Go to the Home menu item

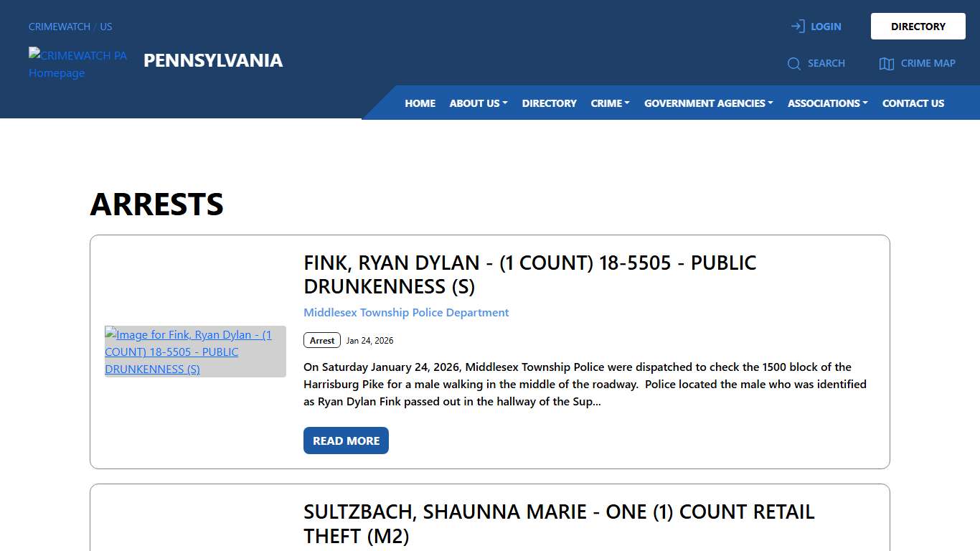(420, 103)
